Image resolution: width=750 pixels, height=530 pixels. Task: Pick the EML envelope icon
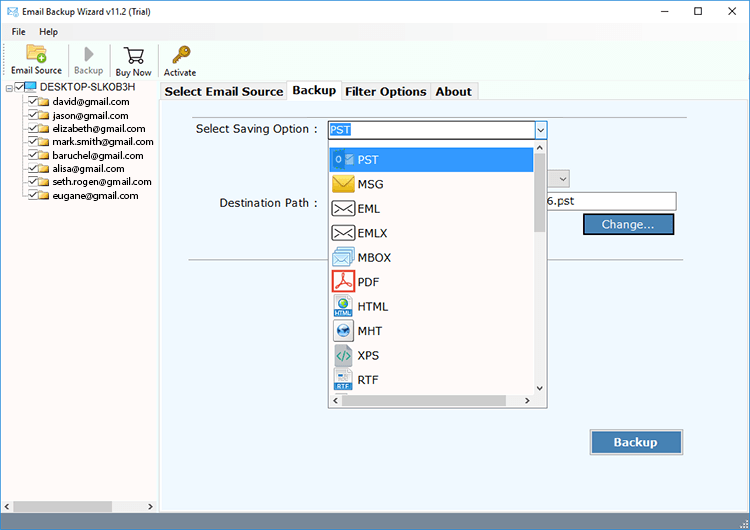(x=343, y=209)
